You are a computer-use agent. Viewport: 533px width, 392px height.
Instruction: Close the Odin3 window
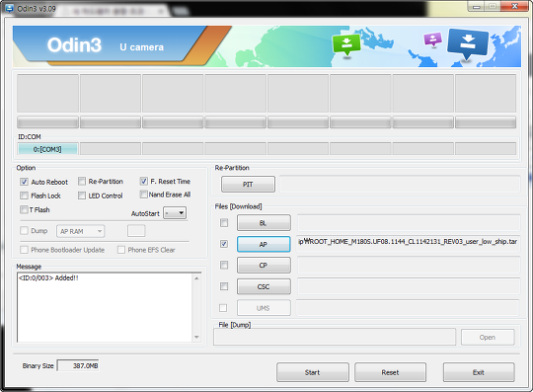[x=514, y=6]
